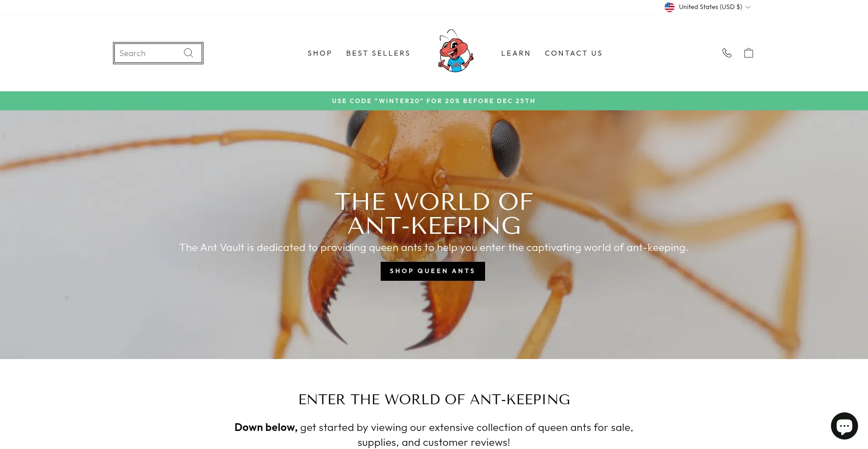
Task: Click the SHOP QUEEN ANTS button
Action: click(x=433, y=271)
